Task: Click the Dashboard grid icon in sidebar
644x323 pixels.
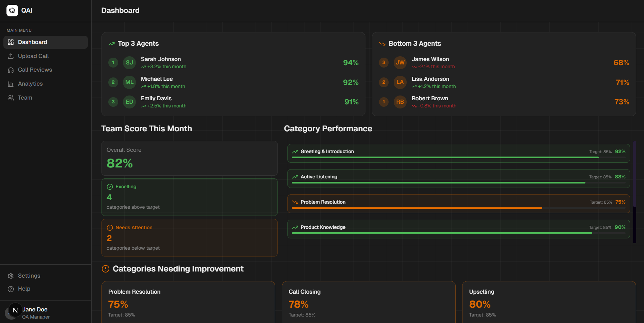Action: pos(11,42)
